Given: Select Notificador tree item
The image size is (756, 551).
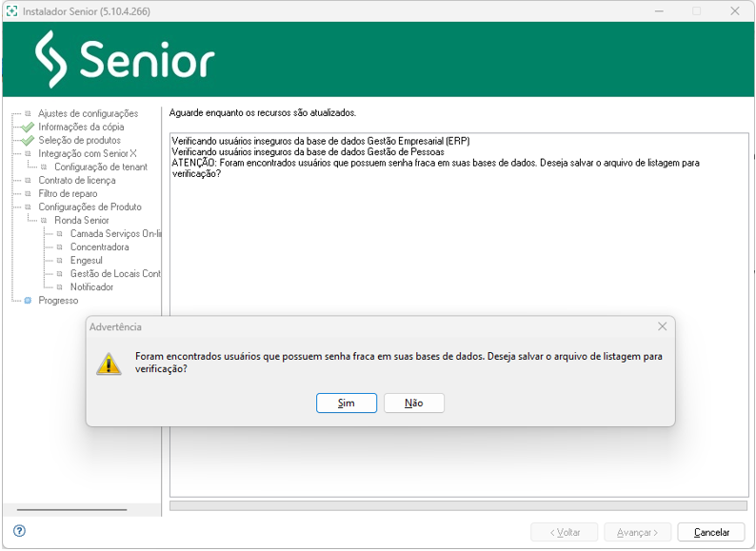Looking at the screenshot, I should tap(91, 287).
